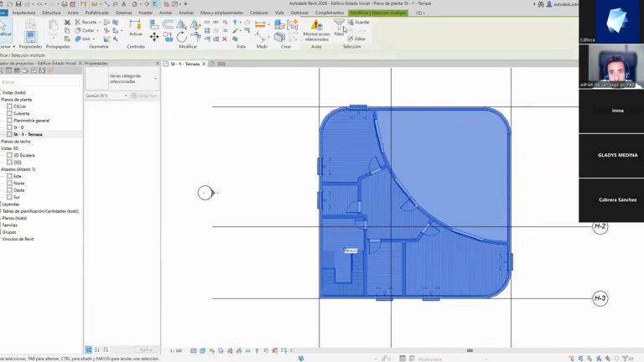Switch to the {3D} view tab

(218, 64)
